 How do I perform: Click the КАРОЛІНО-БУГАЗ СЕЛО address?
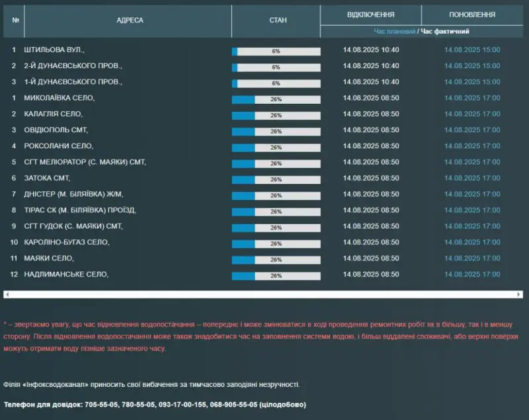click(67, 242)
